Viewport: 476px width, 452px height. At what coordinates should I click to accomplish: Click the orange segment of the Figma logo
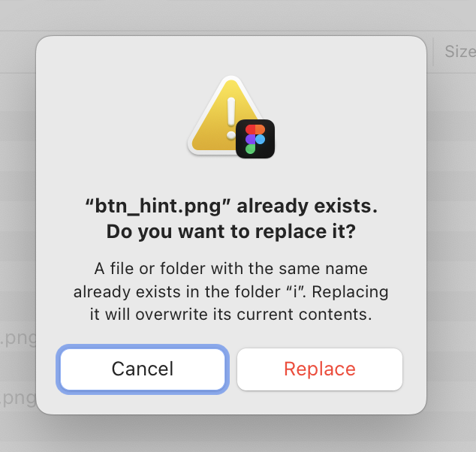[x=260, y=130]
